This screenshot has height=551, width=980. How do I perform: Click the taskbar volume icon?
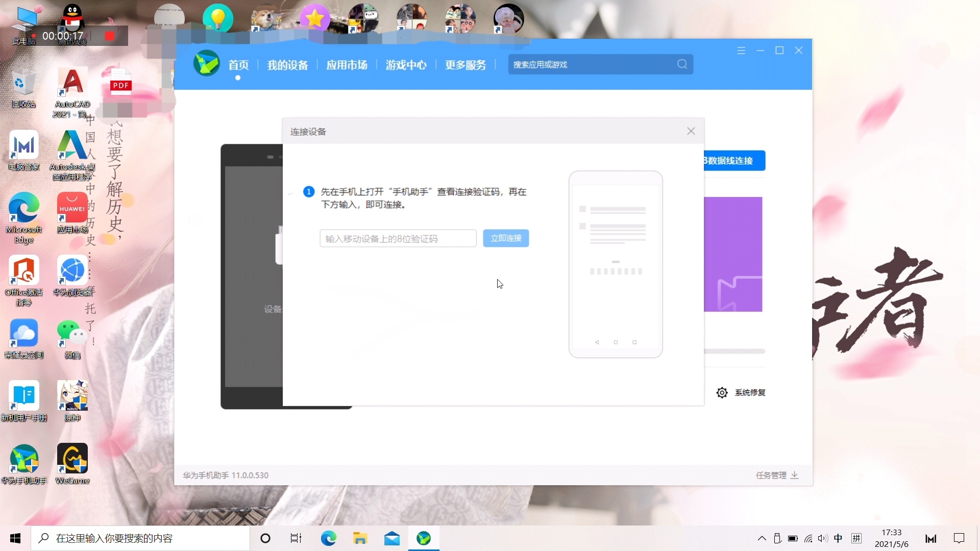pos(823,538)
